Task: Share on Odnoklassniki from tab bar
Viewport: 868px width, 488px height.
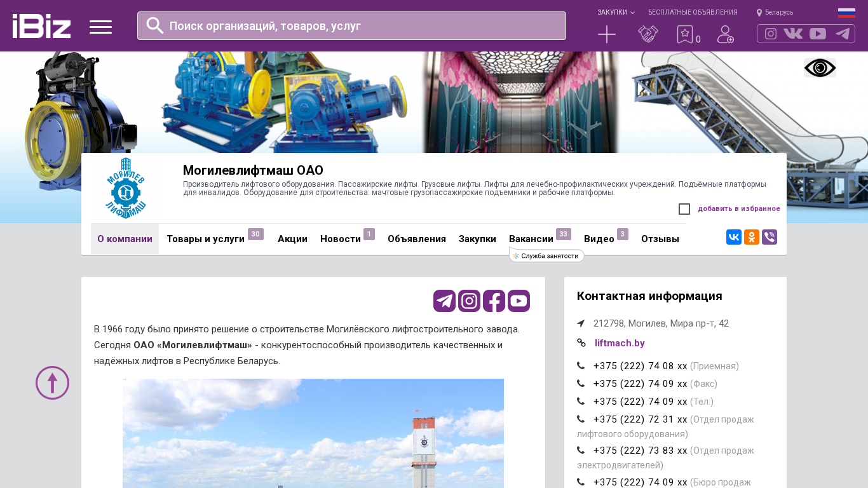Action: click(752, 237)
